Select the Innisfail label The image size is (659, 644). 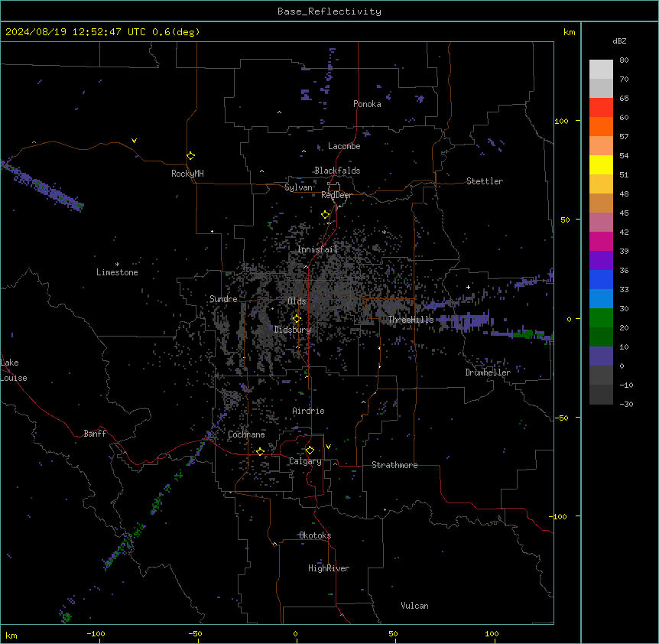tap(317, 249)
